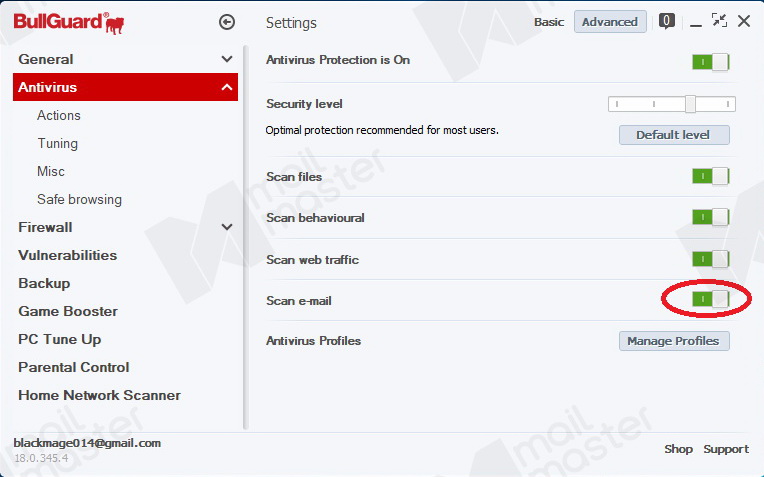Expand the Firewall section chevron
Image resolution: width=764 pixels, height=477 pixels.
(x=227, y=227)
